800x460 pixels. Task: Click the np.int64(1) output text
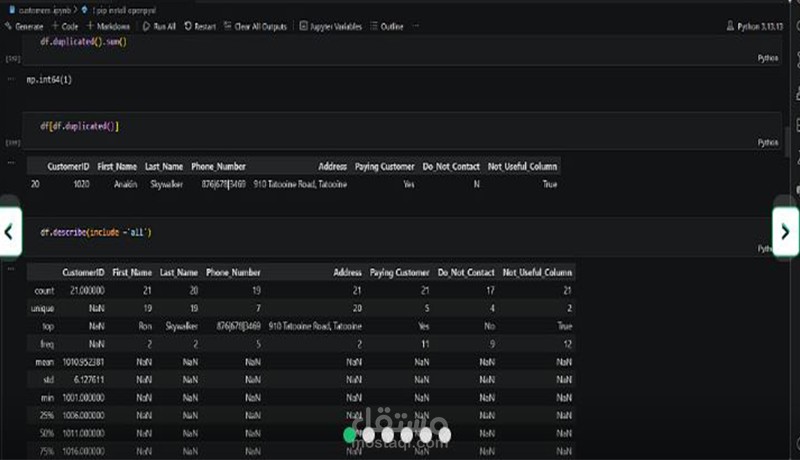[49, 80]
